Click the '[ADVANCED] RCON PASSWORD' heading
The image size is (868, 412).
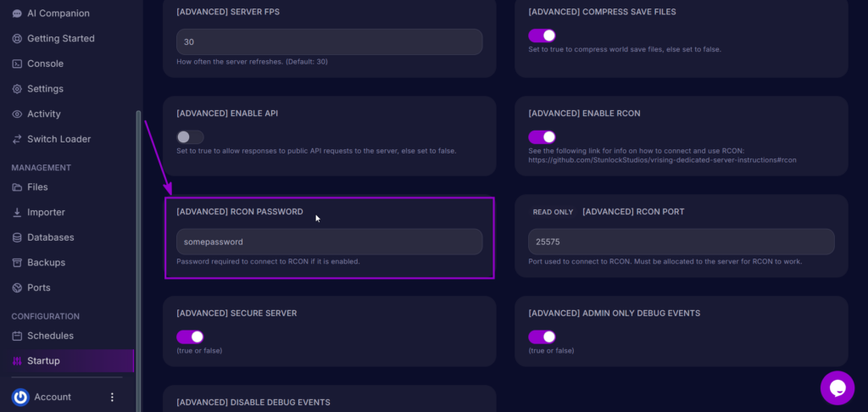click(240, 212)
